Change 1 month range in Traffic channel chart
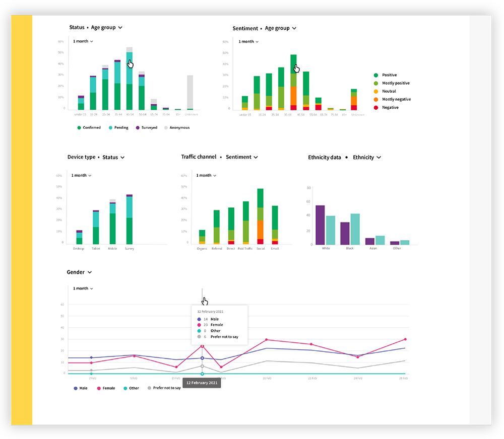Screen dimensions: 504x439 click(x=206, y=175)
